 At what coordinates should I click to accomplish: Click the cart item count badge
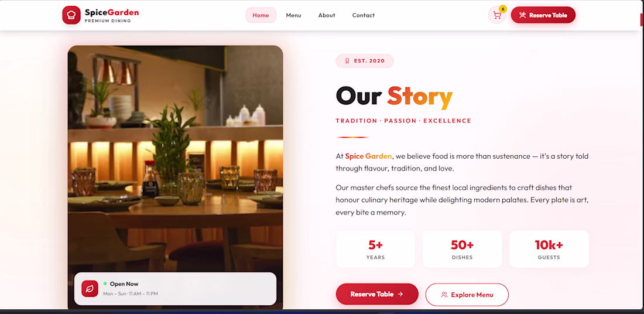click(503, 9)
